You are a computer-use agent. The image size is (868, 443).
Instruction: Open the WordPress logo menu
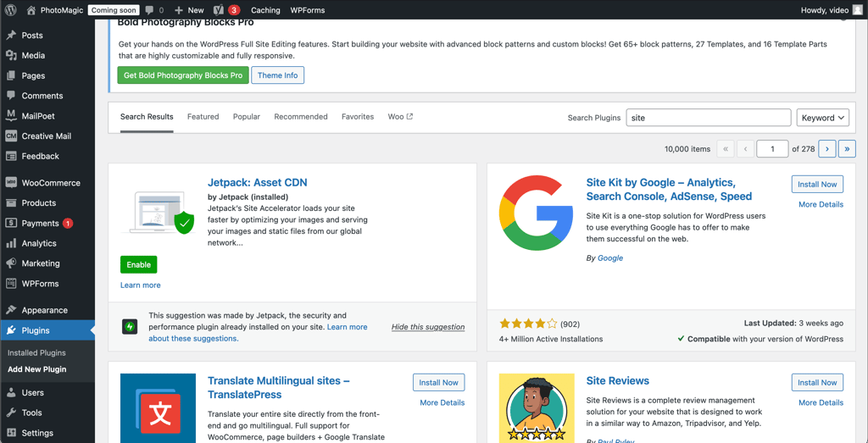point(12,10)
